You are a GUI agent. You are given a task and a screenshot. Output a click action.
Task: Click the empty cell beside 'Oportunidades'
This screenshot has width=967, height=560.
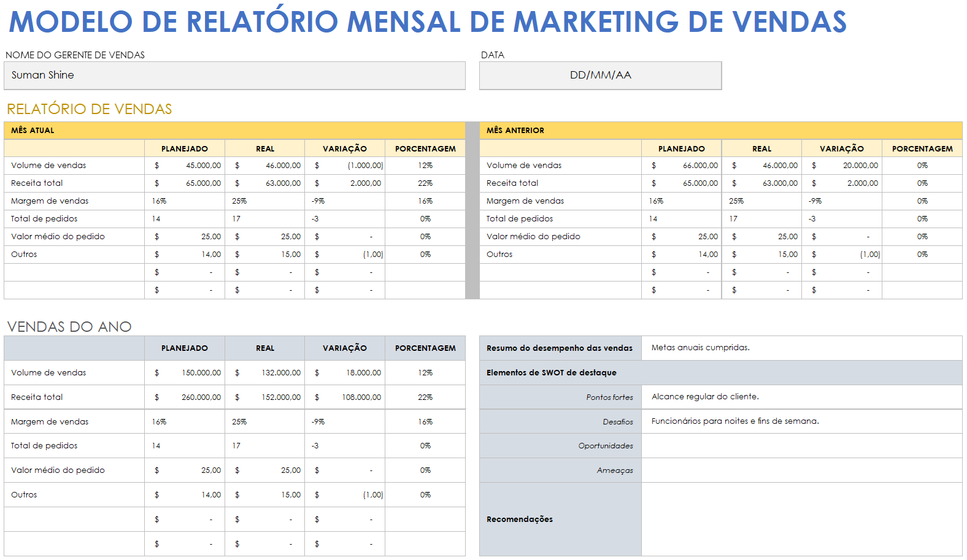click(802, 446)
